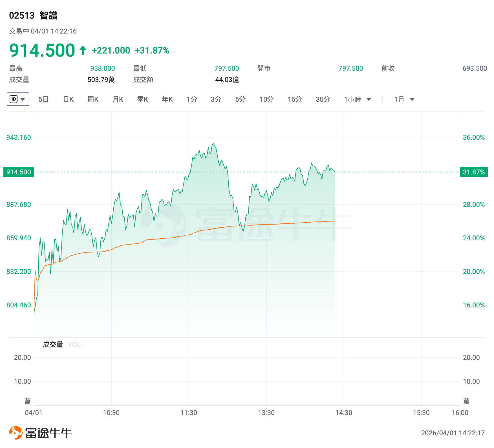Screen dimensions: 494x448
Task: Open the 月K monthly chart
Action: pyautogui.click(x=118, y=99)
